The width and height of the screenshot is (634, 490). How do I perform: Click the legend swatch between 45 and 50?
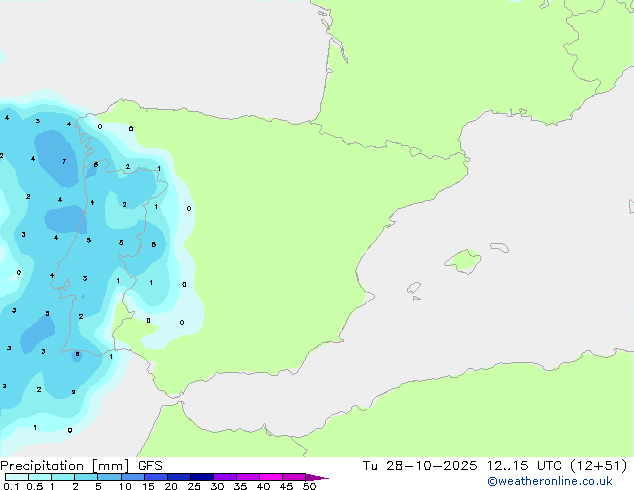tap(294, 477)
